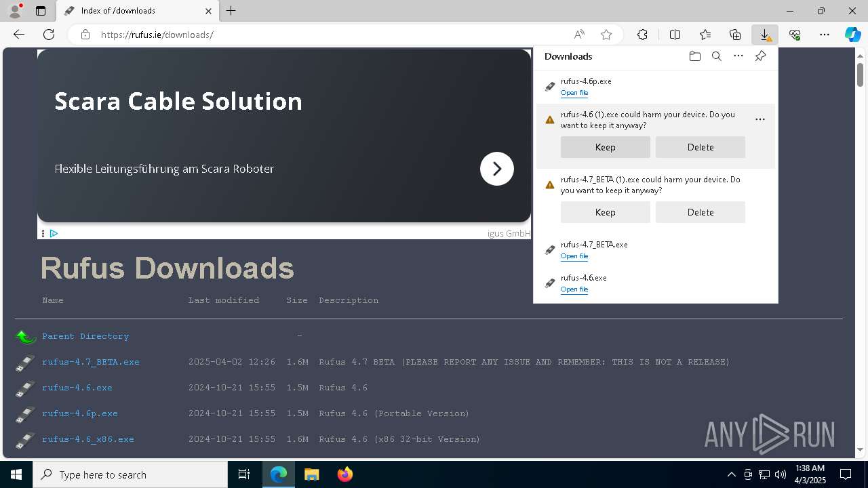Open the browser profile icon
This screenshot has height=488, width=868.
click(14, 11)
